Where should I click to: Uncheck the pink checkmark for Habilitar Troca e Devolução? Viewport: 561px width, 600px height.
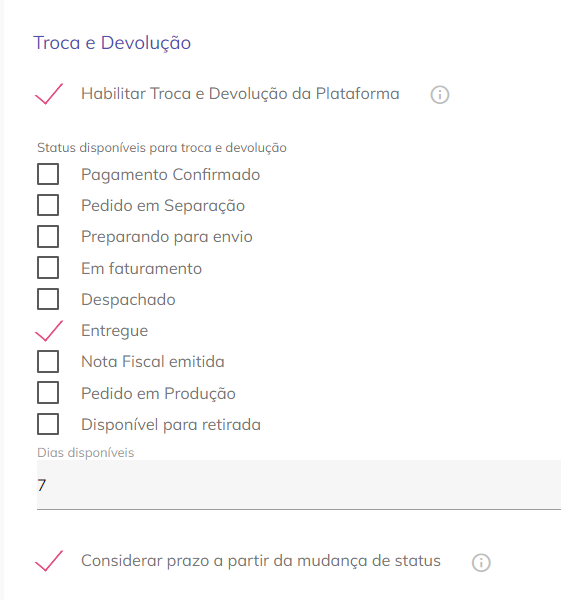pyautogui.click(x=49, y=94)
